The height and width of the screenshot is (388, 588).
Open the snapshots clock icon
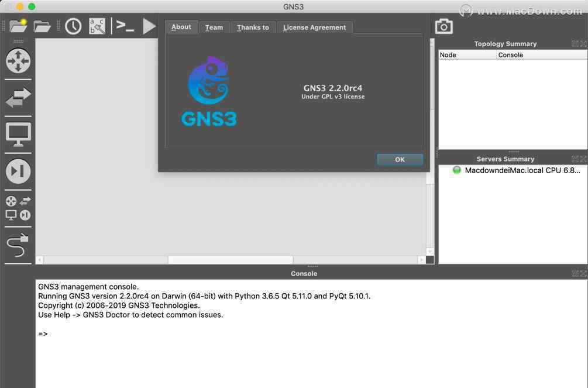tap(73, 26)
